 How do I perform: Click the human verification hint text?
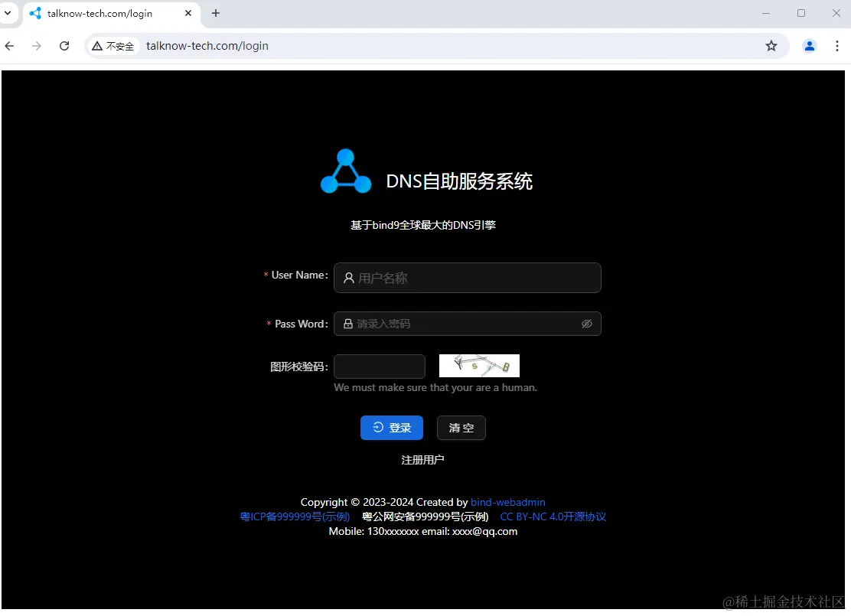coord(435,387)
